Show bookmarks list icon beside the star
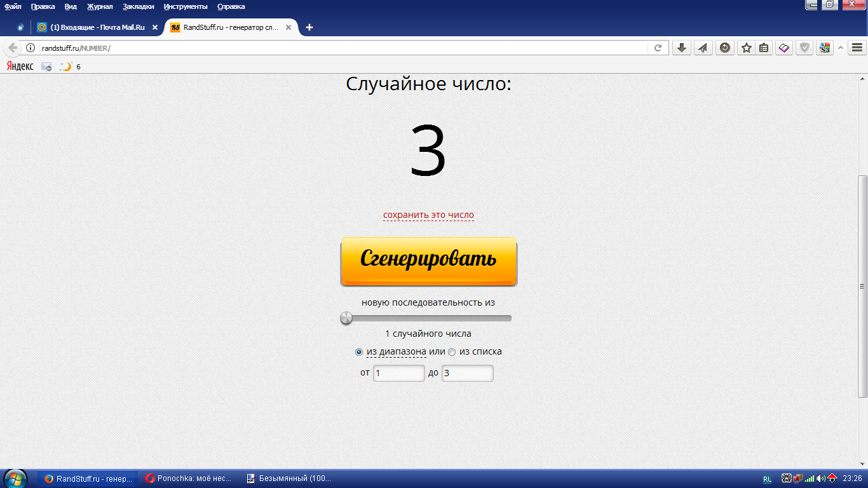The width and height of the screenshot is (868, 488). 764,48
